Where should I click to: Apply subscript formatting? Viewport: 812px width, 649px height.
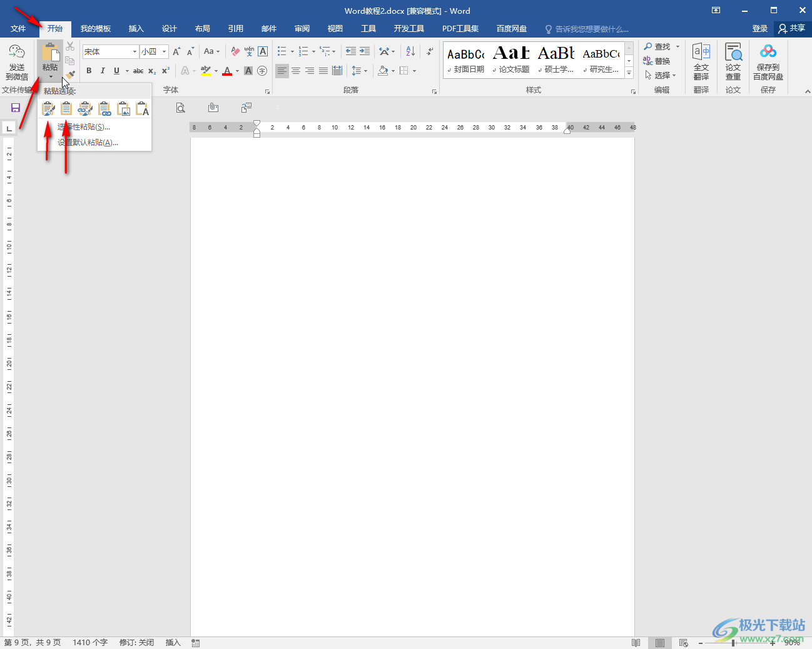(x=152, y=71)
